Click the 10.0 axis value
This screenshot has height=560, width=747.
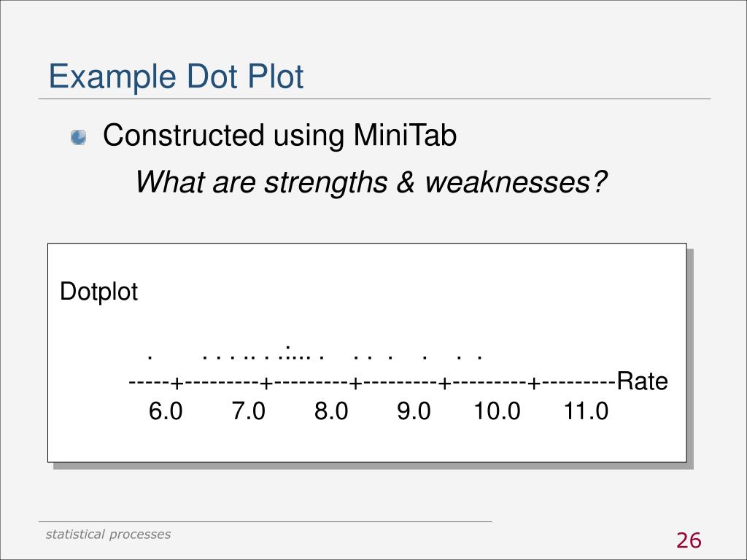point(497,411)
